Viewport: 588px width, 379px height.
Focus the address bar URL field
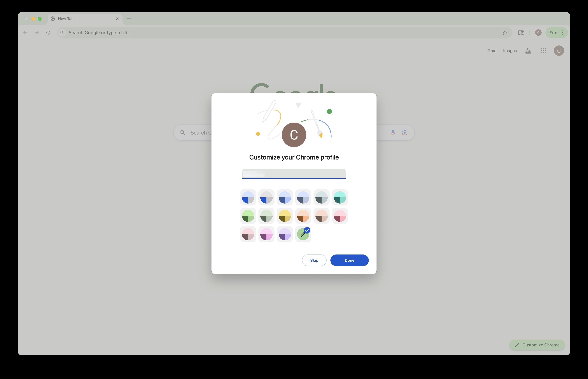coord(284,33)
